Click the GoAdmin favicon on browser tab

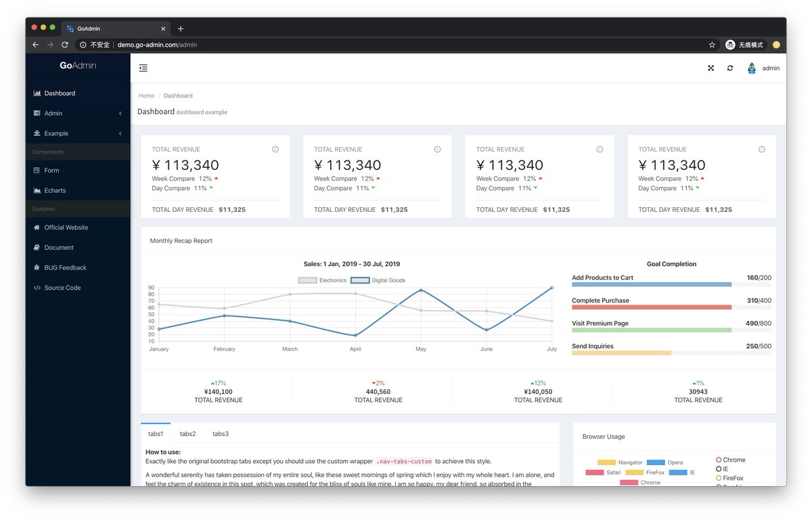(x=70, y=28)
